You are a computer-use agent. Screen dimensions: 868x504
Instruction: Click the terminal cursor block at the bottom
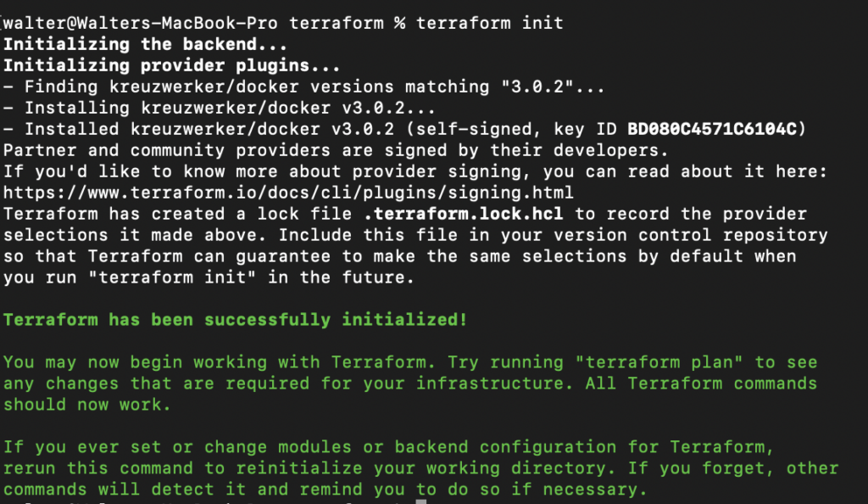click(421, 501)
